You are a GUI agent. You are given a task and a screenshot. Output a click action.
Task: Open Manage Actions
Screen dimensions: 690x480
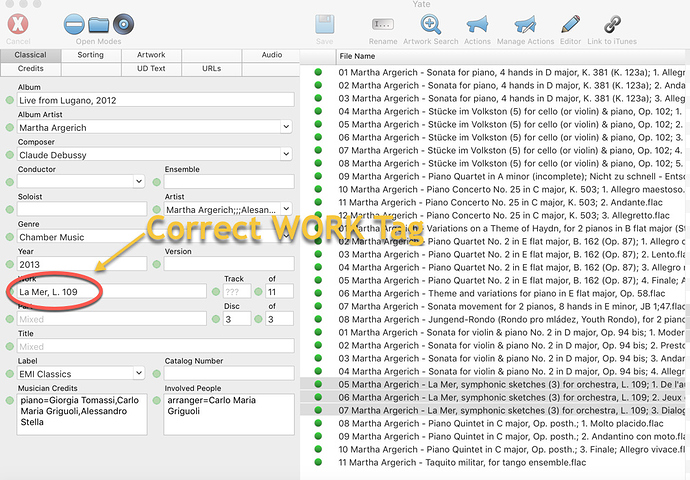pos(525,24)
